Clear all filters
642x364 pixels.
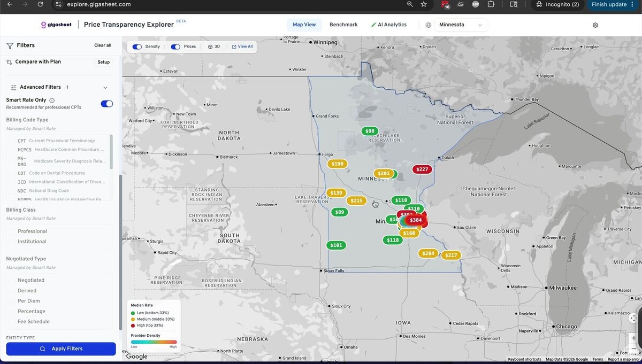pos(103,45)
